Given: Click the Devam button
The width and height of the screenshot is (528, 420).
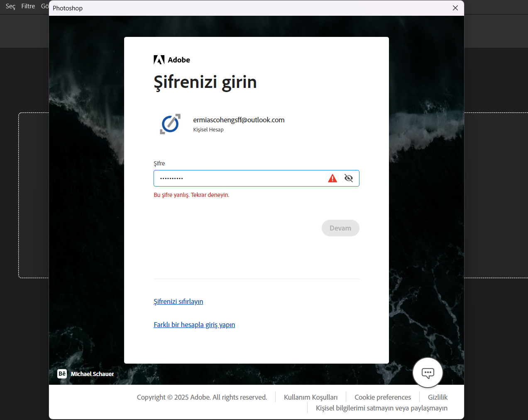Looking at the screenshot, I should (x=340, y=228).
